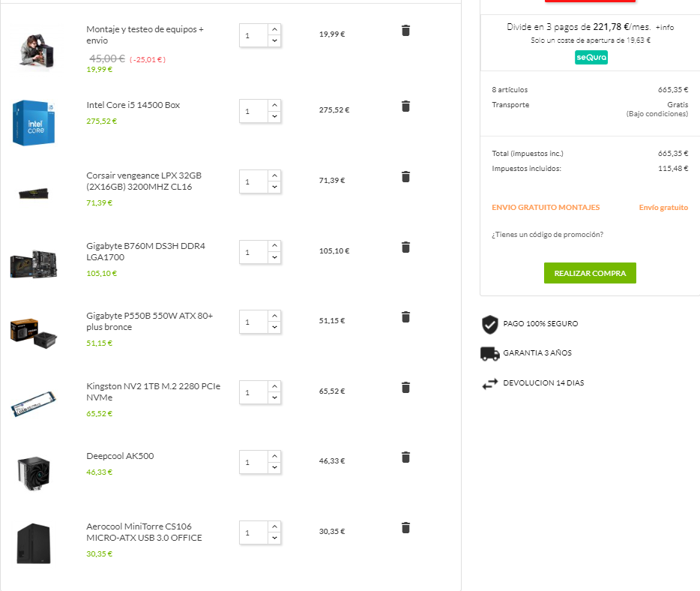Viewport: 700px width, 591px height.
Task: Click Total (impuestos inc.) label
Action: pos(527,154)
